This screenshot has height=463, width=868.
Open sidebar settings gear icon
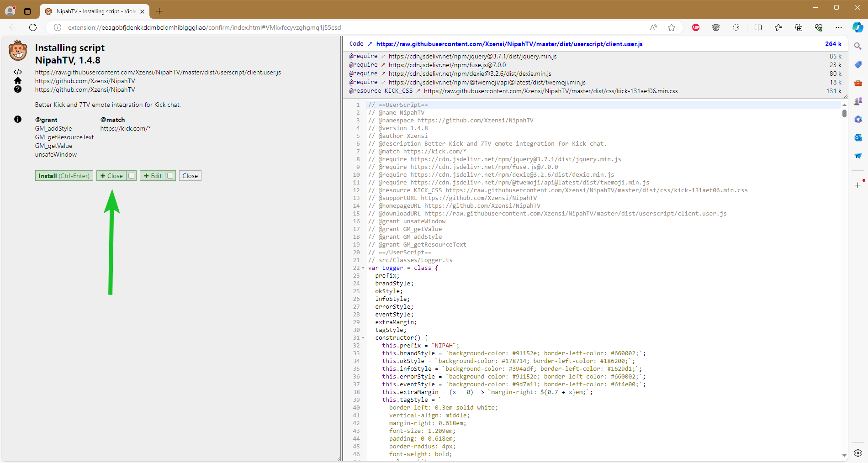click(858, 453)
